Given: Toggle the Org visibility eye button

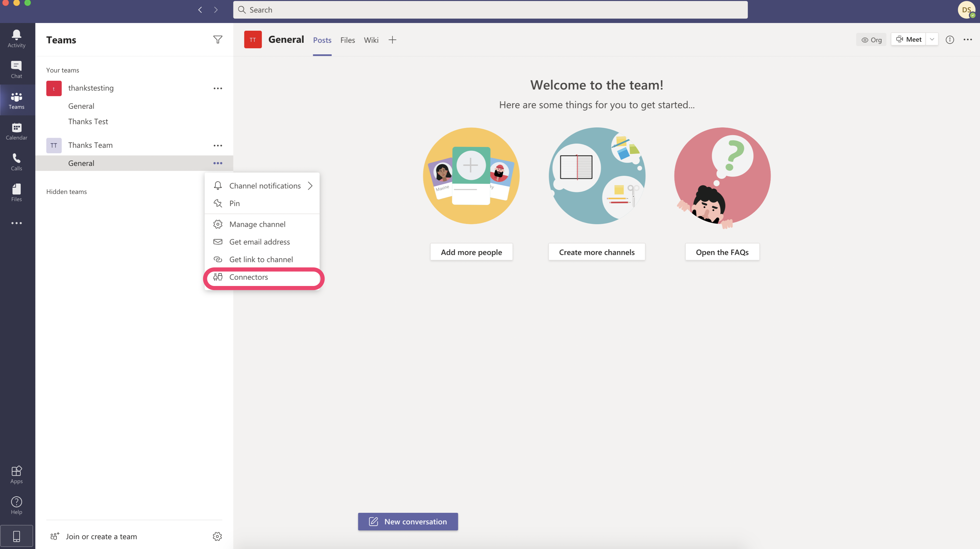Looking at the screenshot, I should (871, 40).
